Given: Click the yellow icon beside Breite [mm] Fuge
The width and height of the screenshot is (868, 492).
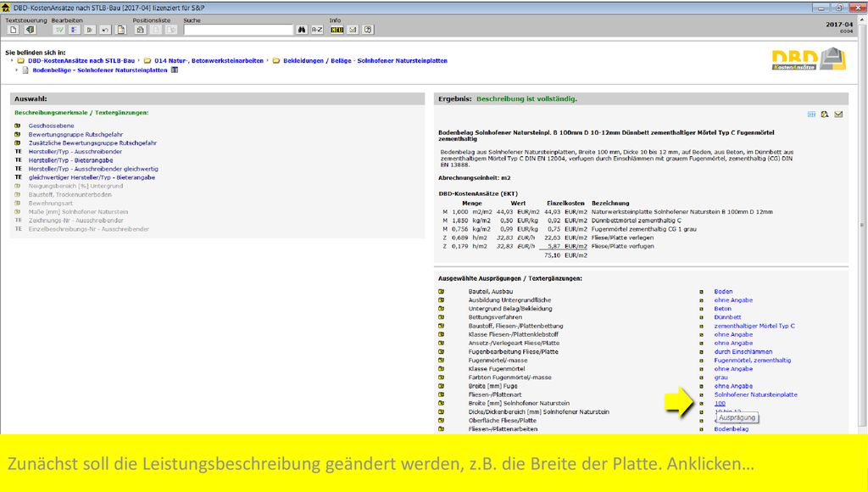Looking at the screenshot, I should pyautogui.click(x=441, y=386).
